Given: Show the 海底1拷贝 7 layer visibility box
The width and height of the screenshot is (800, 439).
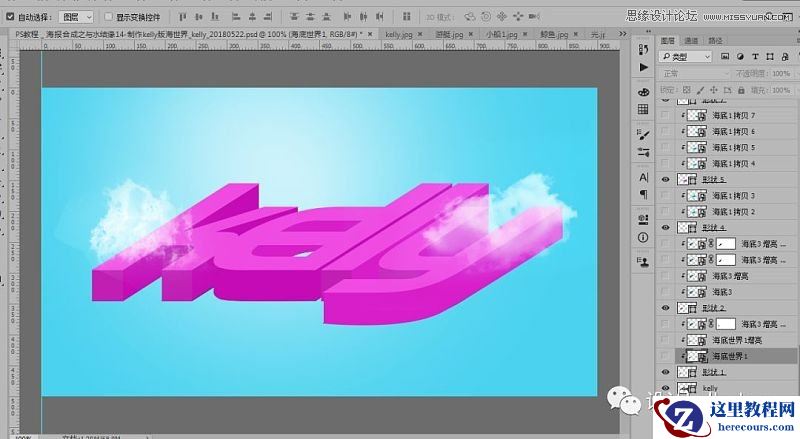Looking at the screenshot, I should (665, 115).
